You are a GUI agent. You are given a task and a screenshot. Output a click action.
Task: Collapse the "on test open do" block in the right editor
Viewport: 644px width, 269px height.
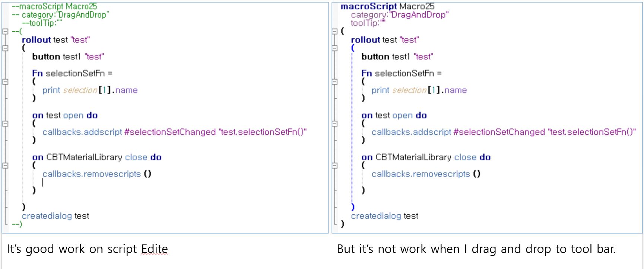334,124
